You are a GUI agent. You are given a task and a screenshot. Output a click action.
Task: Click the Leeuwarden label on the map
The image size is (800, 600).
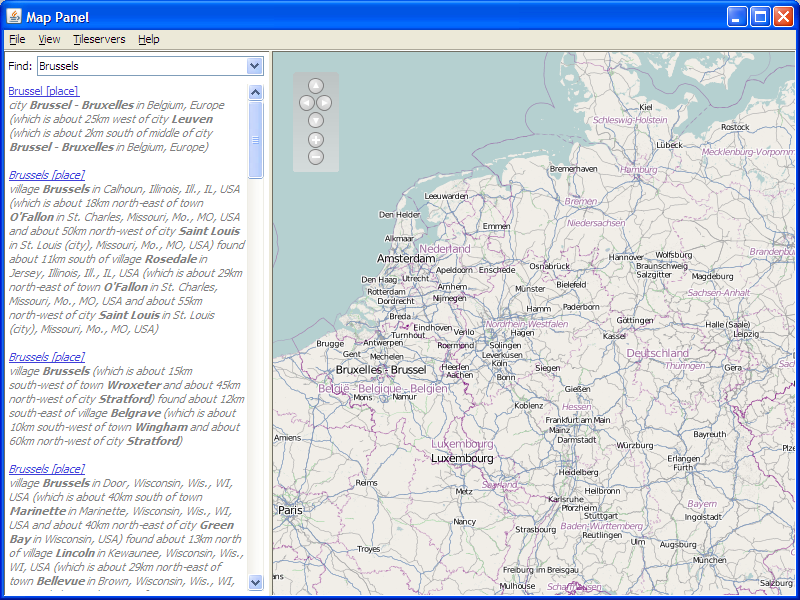tap(446, 196)
